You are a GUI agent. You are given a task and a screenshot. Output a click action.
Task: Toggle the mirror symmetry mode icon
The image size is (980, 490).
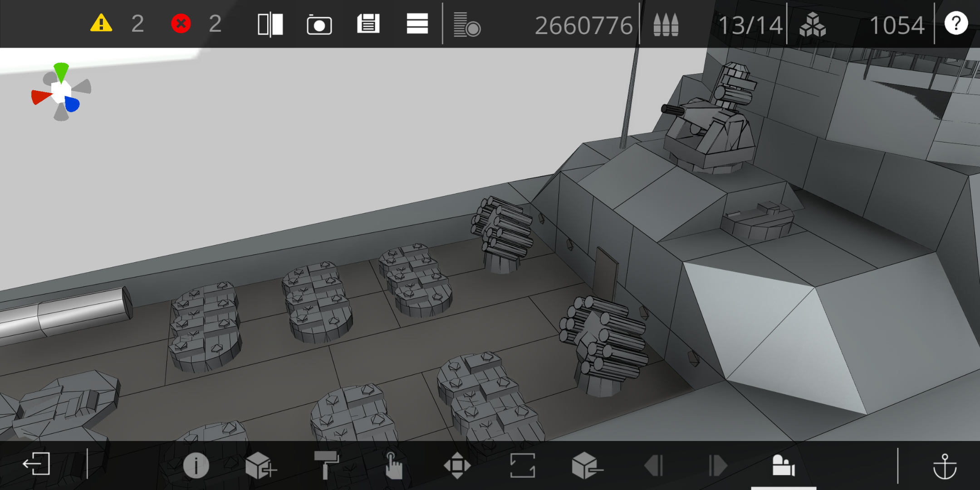pyautogui.click(x=270, y=24)
